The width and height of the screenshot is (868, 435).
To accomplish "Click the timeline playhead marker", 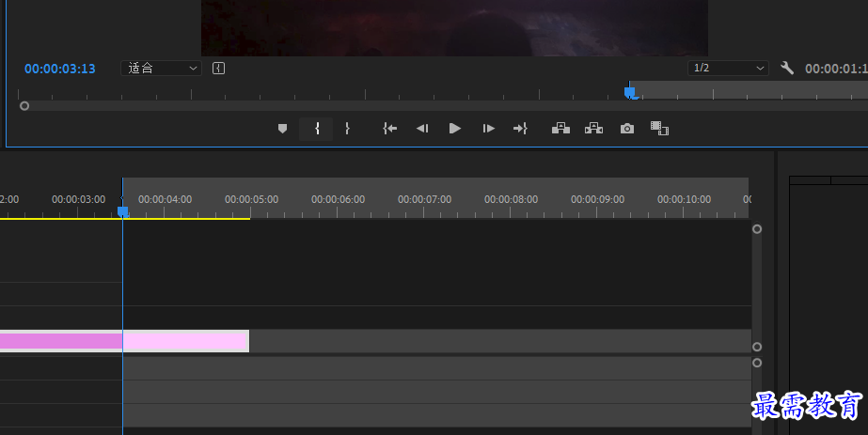I will point(123,211).
